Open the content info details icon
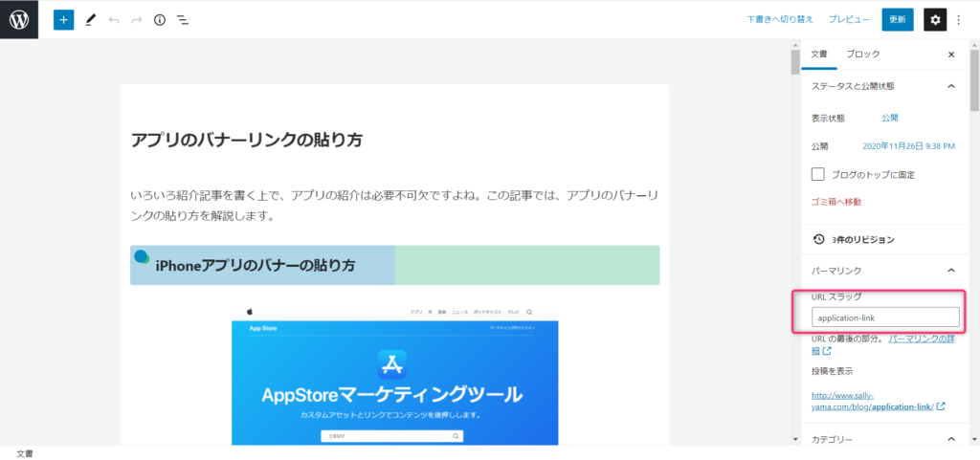The image size is (980, 460). 160,20
